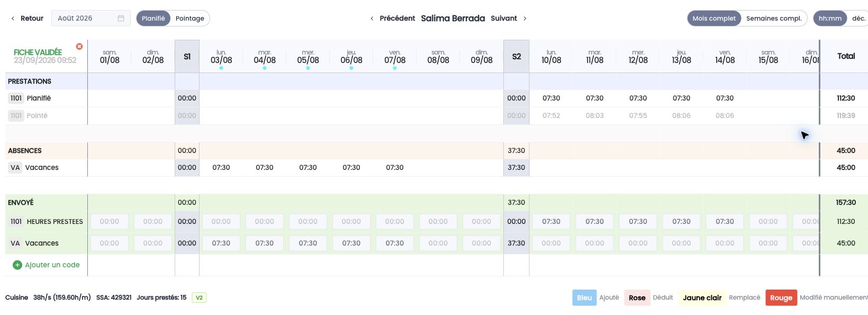This screenshot has height=315, width=868.
Task: Edit the Envoyé Vacances input for ven. 07/08
Action: click(394, 243)
